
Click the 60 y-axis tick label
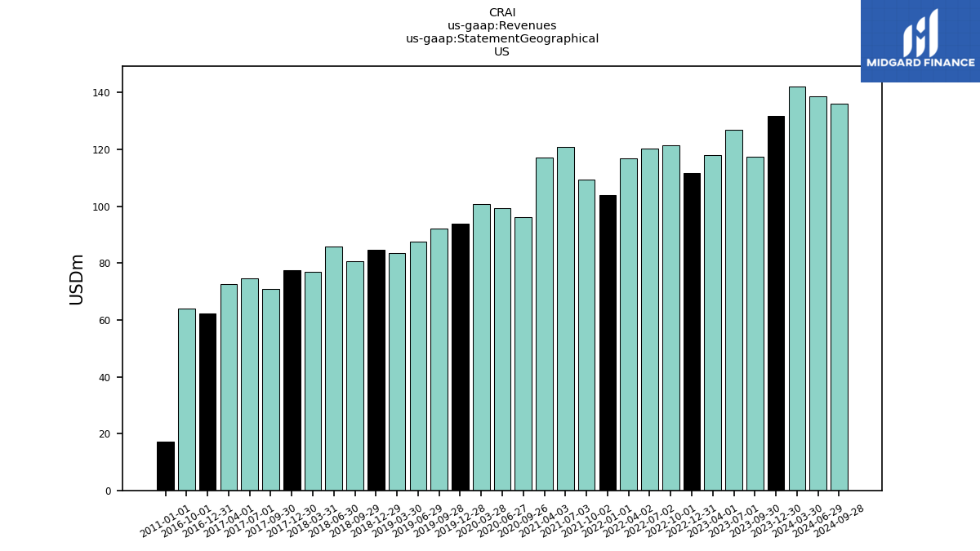click(105, 321)
